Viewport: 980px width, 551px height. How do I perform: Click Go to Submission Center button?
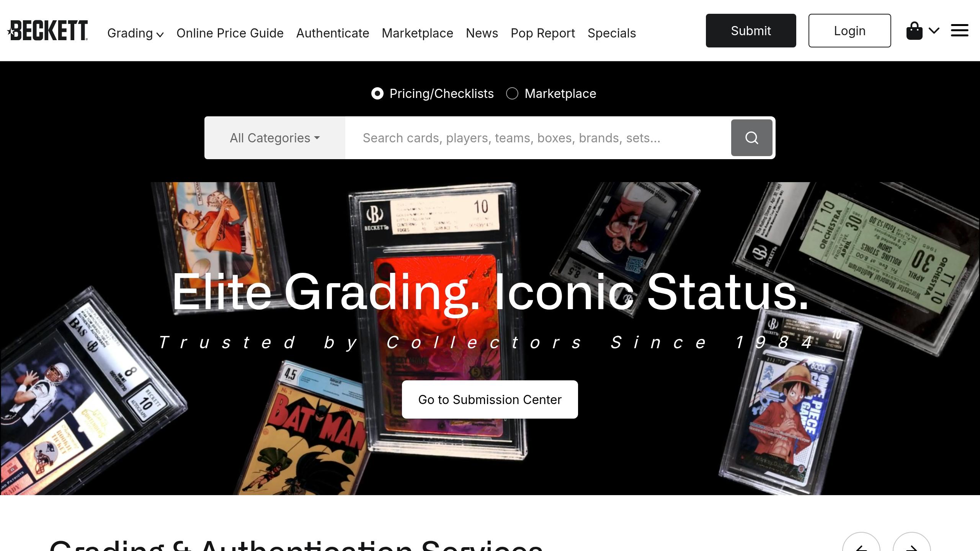tap(490, 399)
